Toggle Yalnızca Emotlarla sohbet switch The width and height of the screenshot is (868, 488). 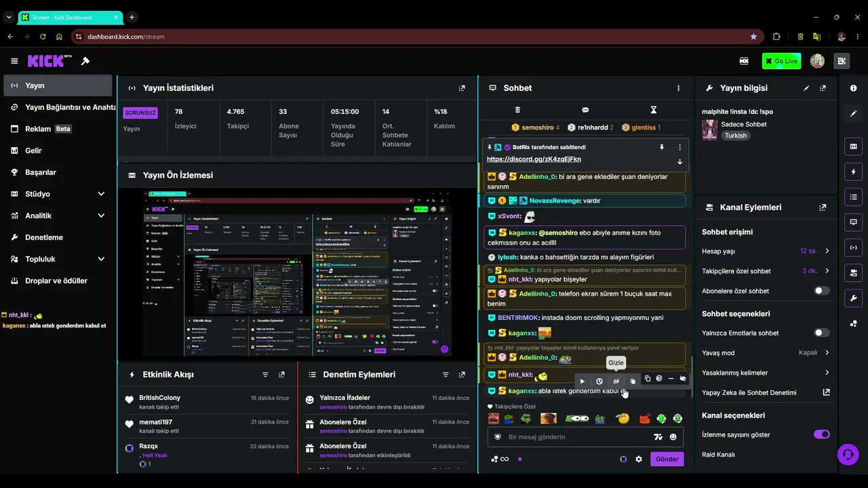821,333
